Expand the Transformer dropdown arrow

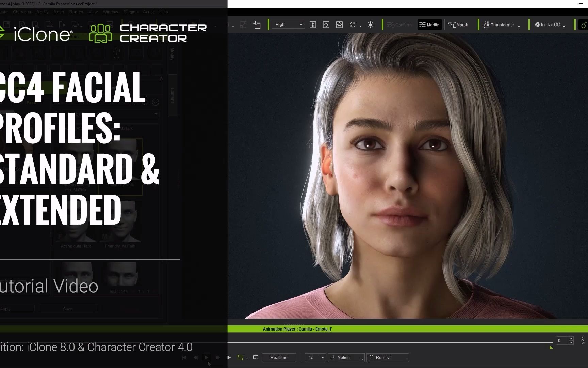point(519,26)
